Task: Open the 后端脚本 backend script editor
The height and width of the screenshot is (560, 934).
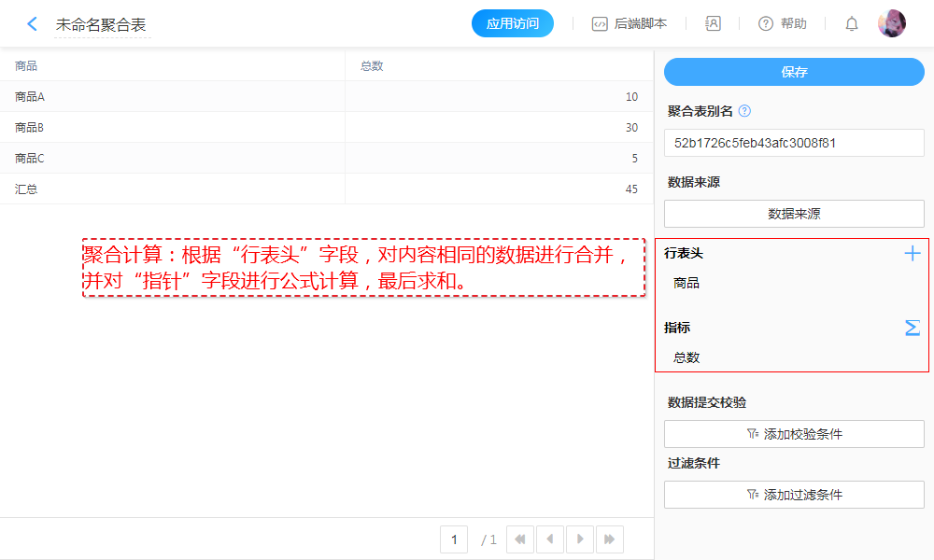Action: click(630, 24)
